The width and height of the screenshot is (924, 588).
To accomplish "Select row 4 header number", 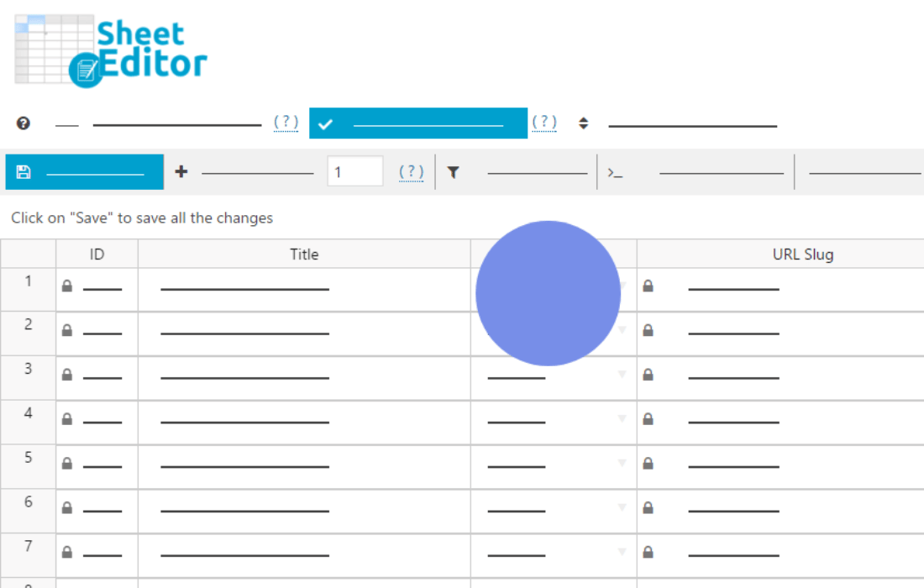I will [28, 413].
